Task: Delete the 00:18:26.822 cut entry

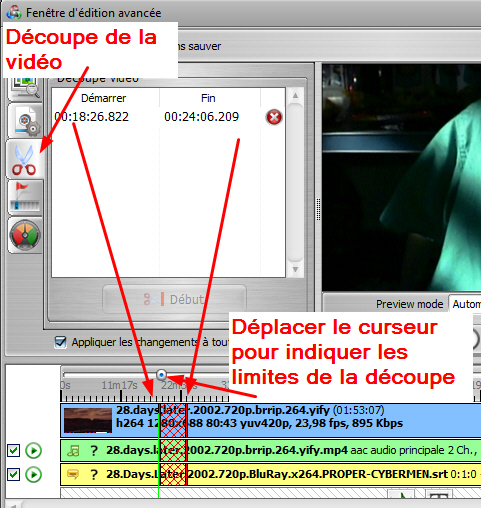Action: [x=274, y=117]
